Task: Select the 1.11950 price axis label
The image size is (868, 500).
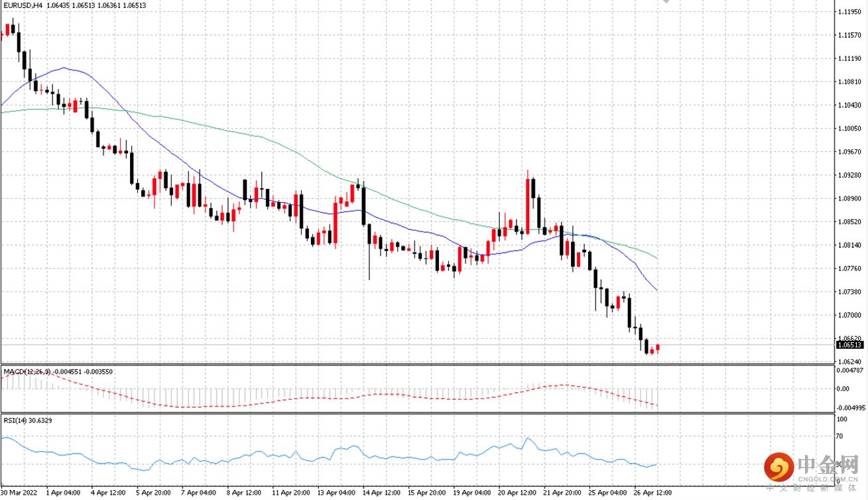Action: (849, 12)
